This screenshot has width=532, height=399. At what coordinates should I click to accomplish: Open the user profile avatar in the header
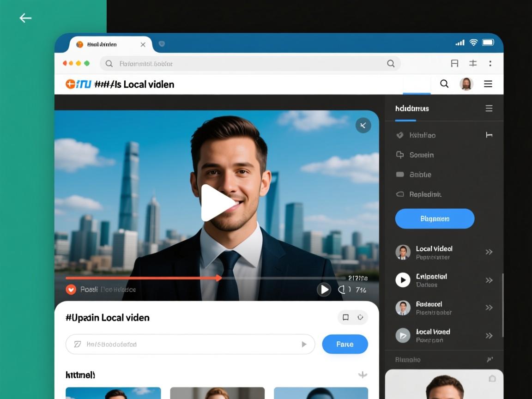point(466,84)
